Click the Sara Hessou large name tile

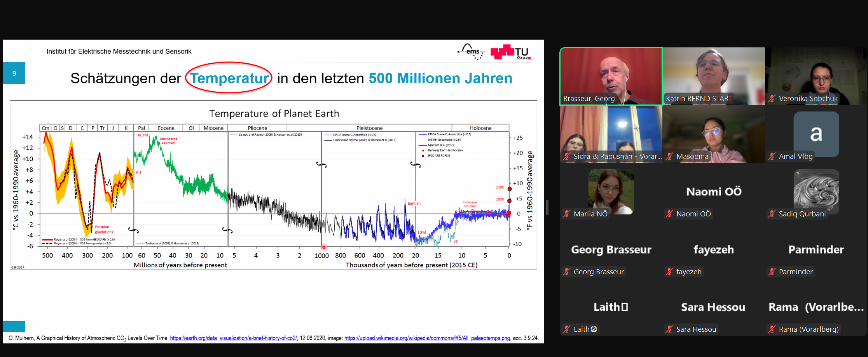point(714,307)
